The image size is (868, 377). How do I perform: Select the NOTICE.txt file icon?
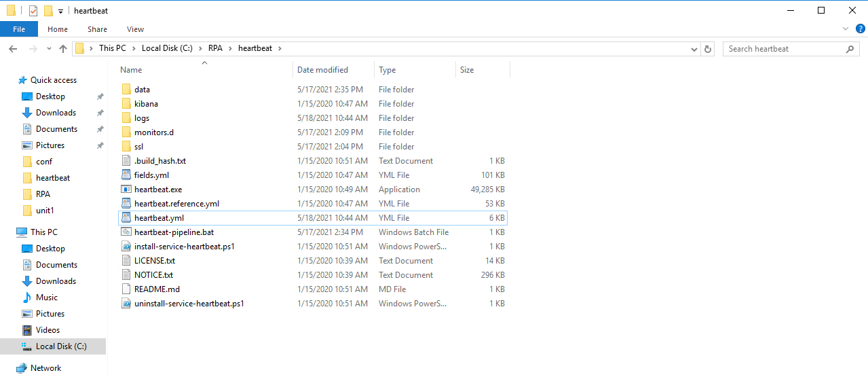(126, 275)
